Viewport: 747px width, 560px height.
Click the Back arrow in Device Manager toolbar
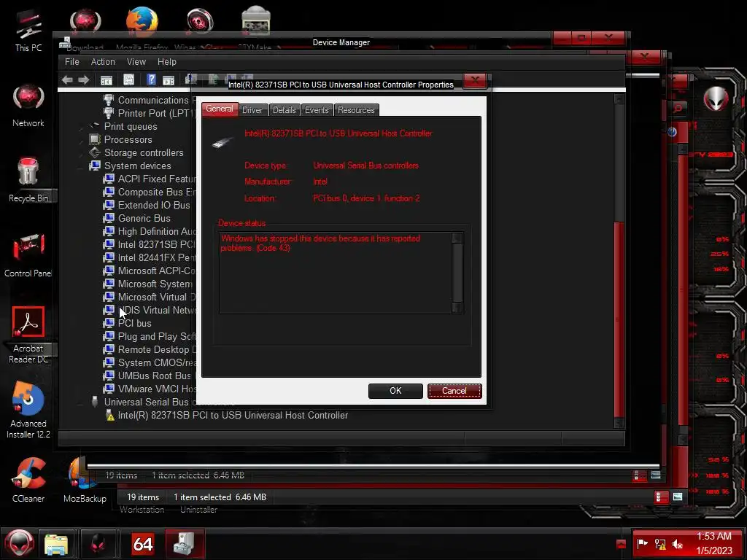tap(67, 80)
